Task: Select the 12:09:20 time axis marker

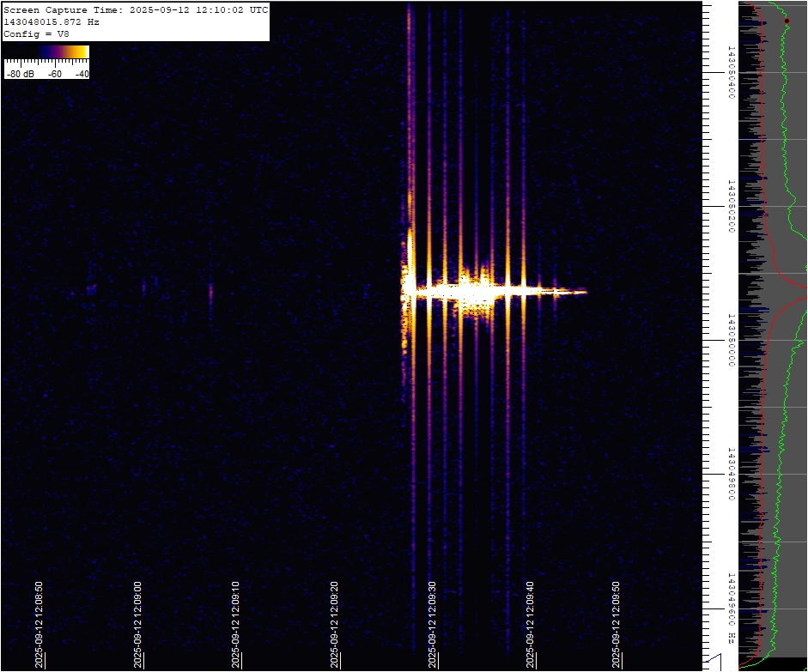Action: [334, 625]
